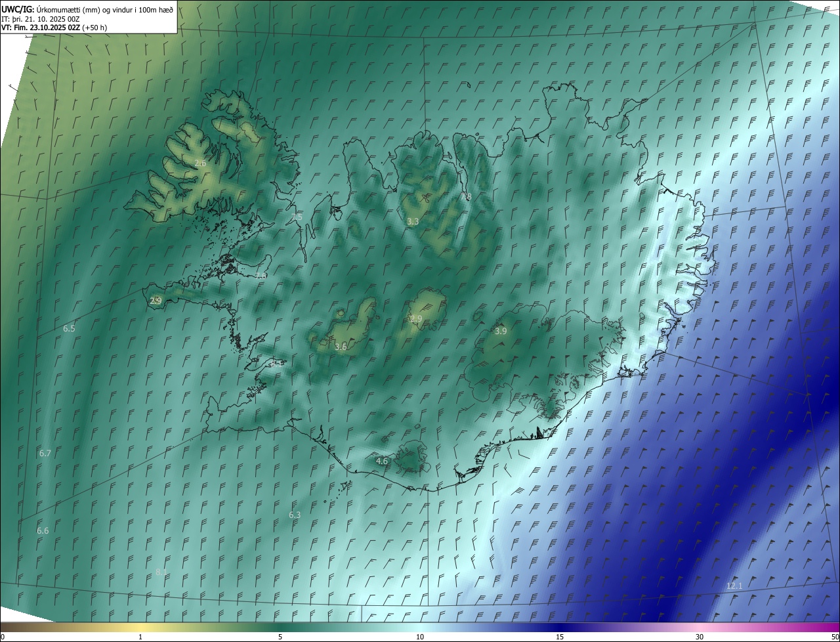Click the 12.1 value in the southeast corner
The height and width of the screenshot is (642, 840).
[x=734, y=586]
